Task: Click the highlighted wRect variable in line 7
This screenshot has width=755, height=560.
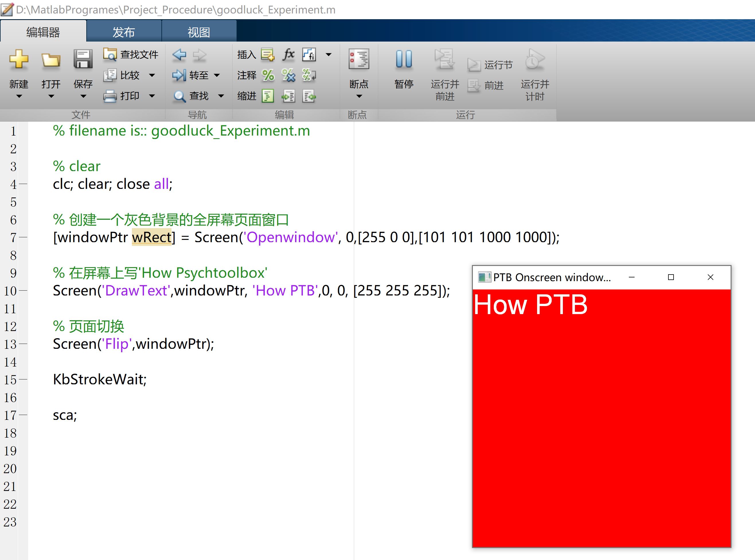Action: tap(152, 237)
